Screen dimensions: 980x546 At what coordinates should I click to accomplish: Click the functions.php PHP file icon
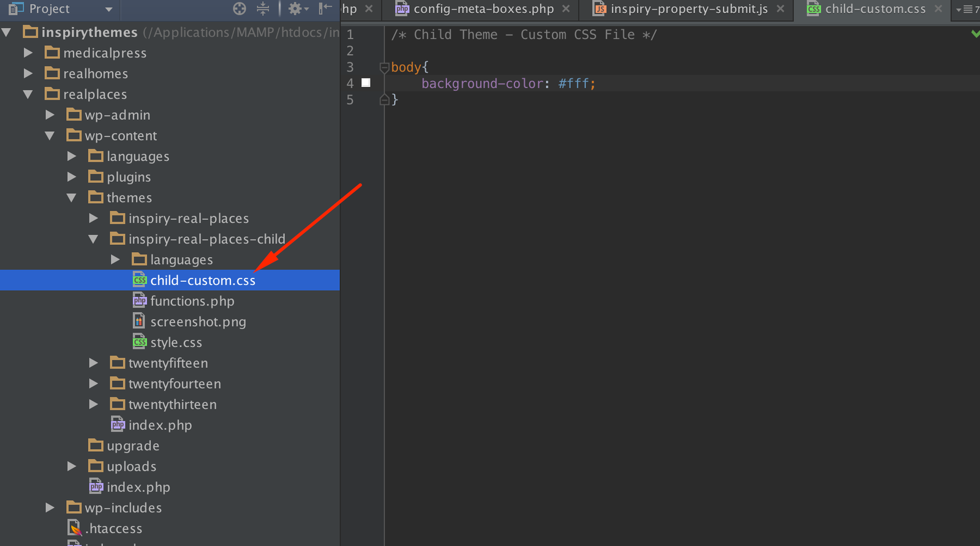[140, 301]
